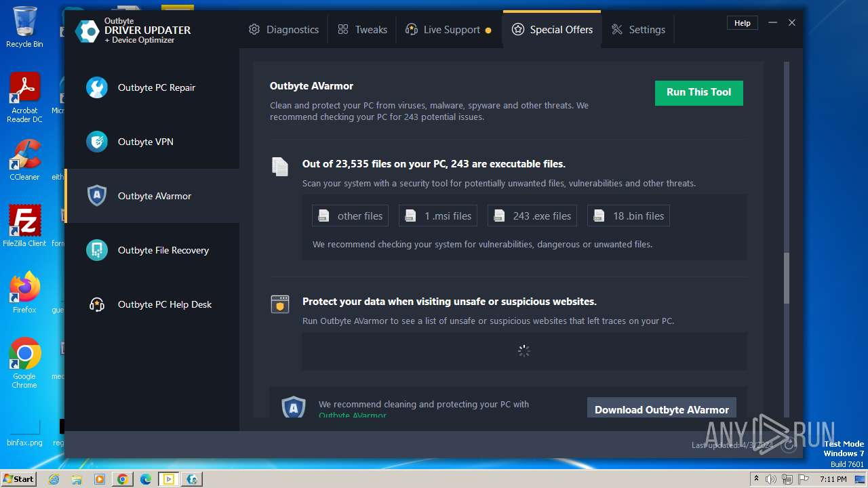Screen dimensions: 868x488
Task: Click 'Protect your data' heading text
Action: pyautogui.click(x=450, y=302)
